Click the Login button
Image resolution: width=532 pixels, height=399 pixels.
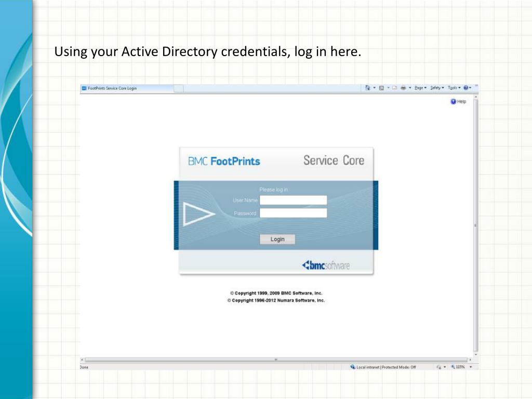coord(277,239)
